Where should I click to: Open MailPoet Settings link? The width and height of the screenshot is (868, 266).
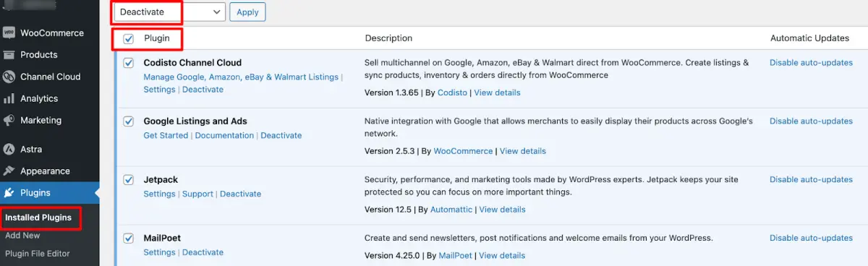(x=159, y=252)
